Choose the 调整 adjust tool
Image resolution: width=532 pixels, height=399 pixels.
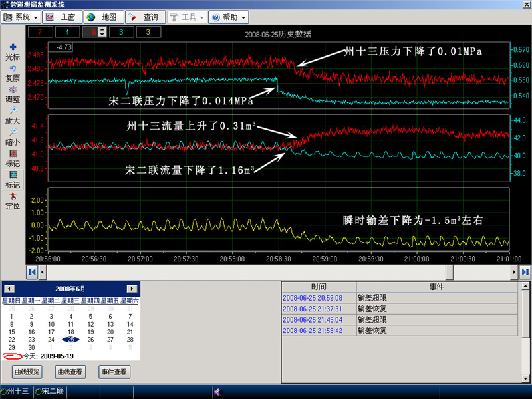coord(13,94)
